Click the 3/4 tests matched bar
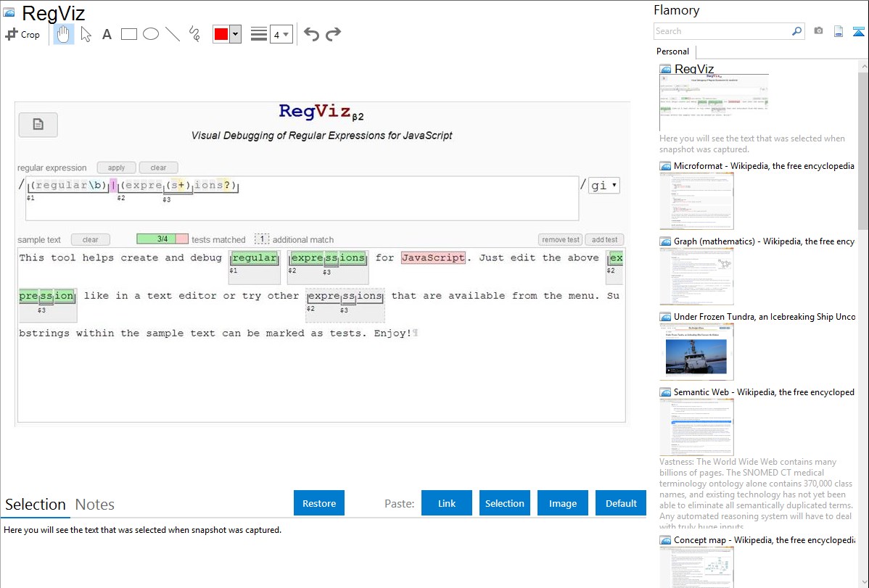 pyautogui.click(x=162, y=239)
